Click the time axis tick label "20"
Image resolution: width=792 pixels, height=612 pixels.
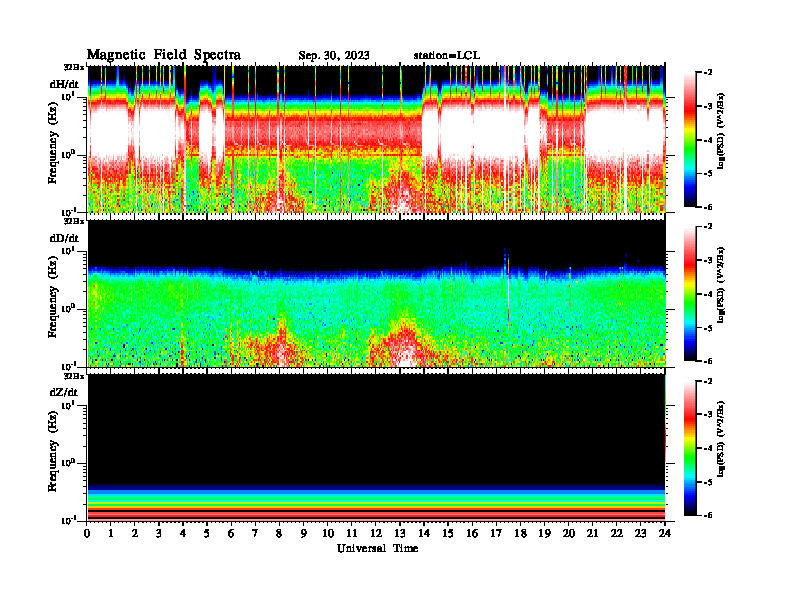[x=568, y=533]
